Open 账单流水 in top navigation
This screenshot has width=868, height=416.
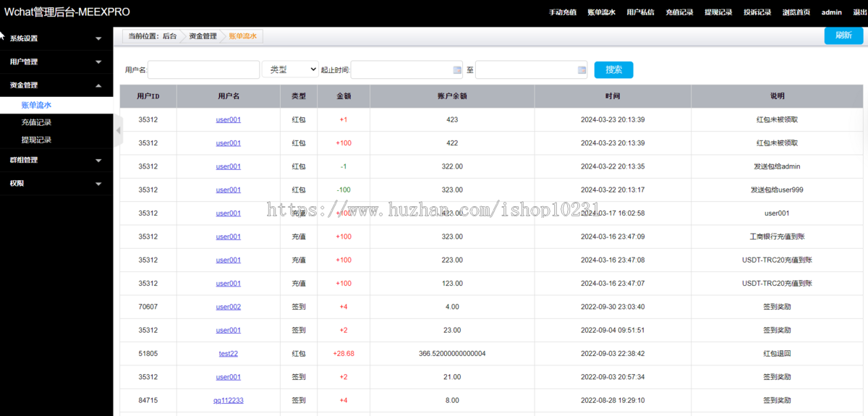[x=601, y=12]
